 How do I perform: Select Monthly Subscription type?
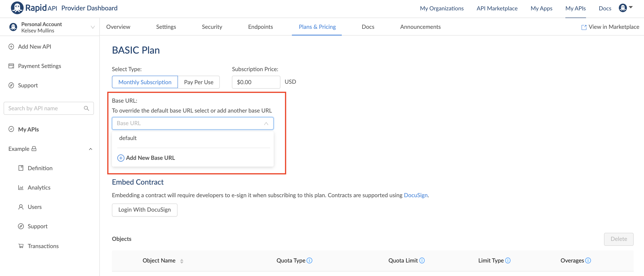coord(145,82)
